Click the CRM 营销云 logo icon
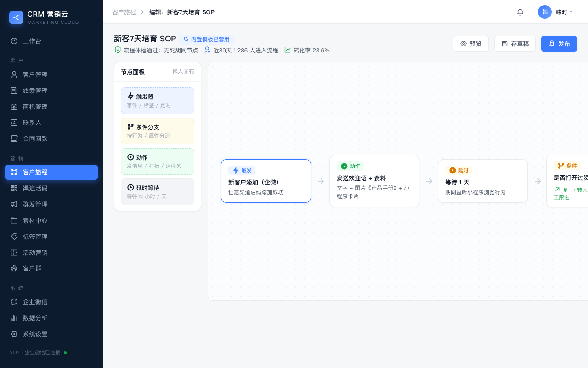 [x=16, y=17]
